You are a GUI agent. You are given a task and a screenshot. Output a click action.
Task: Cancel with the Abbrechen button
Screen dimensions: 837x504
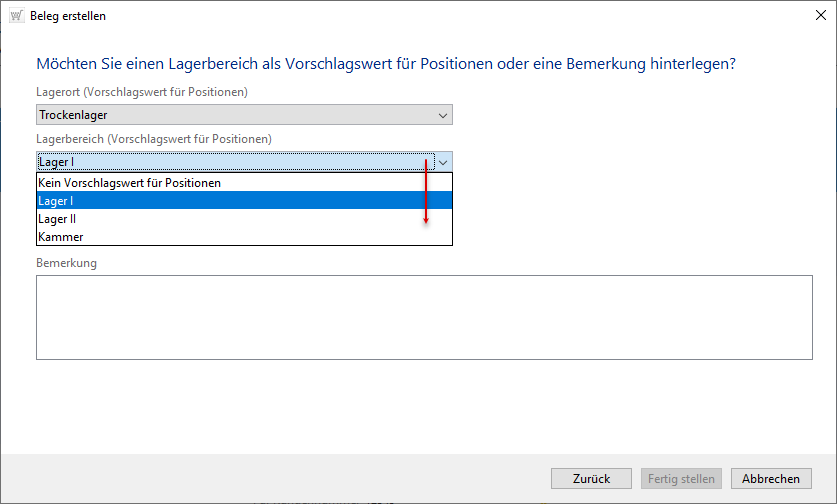(771, 479)
